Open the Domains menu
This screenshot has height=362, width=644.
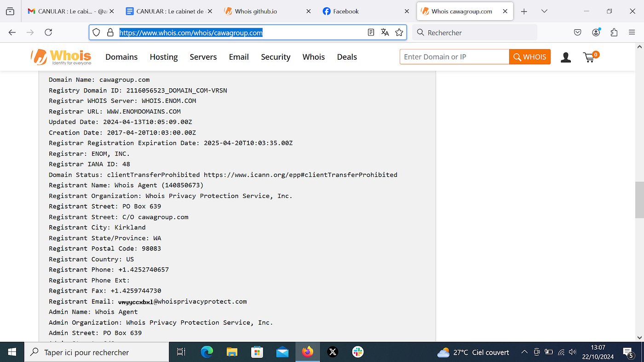coord(121,57)
